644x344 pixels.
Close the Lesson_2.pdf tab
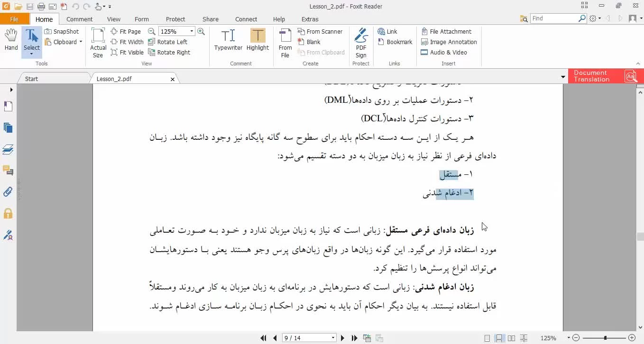pos(173,79)
